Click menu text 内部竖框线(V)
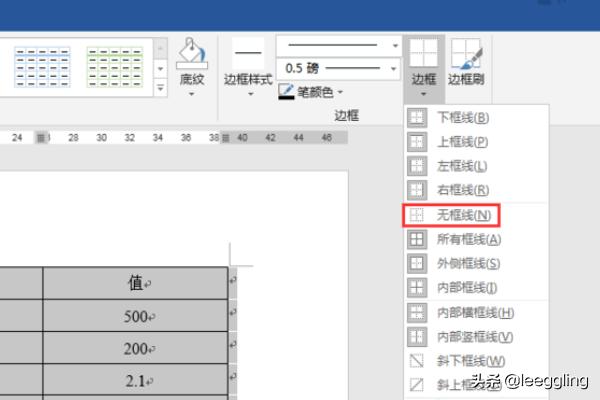Screen dimensions: 600x400 475,337
